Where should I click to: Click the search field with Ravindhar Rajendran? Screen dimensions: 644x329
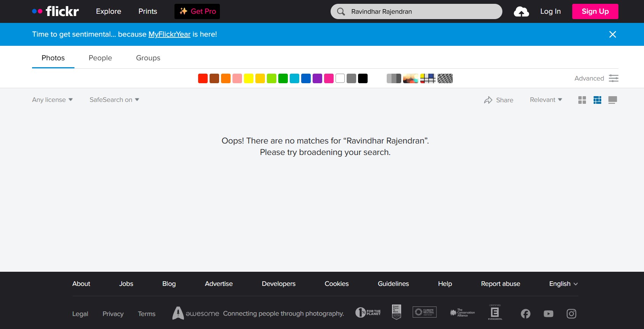pyautogui.click(x=420, y=12)
